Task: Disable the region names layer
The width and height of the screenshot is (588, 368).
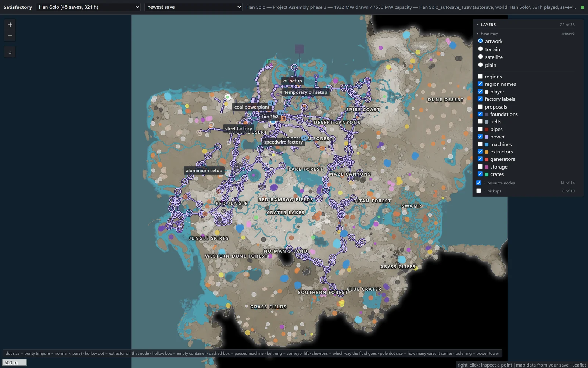Action: click(480, 84)
